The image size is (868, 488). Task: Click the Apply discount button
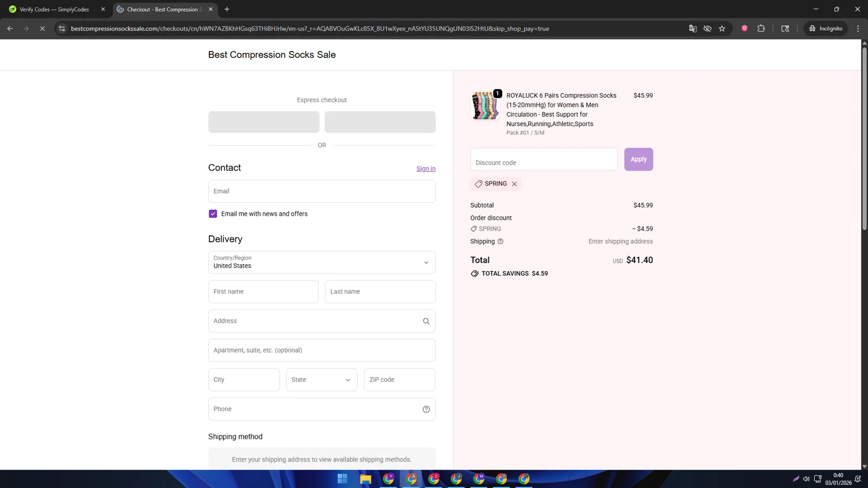tap(638, 160)
